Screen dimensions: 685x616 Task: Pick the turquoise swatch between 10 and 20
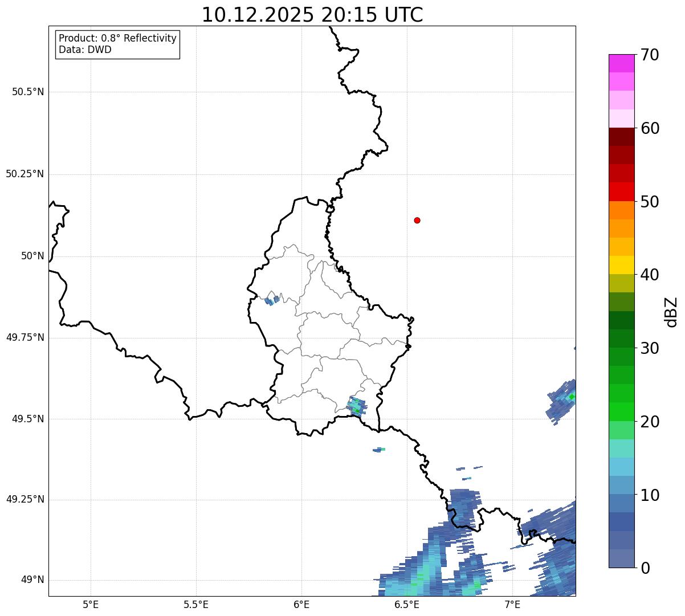621,448
